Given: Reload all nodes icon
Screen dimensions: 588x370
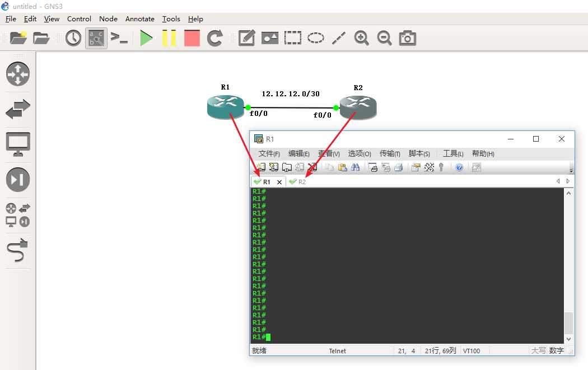Looking at the screenshot, I should pos(215,38).
